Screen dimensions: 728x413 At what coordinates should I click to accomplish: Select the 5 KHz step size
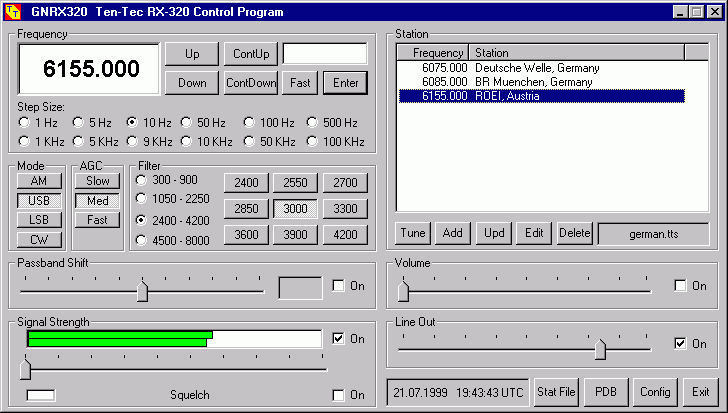(96, 142)
